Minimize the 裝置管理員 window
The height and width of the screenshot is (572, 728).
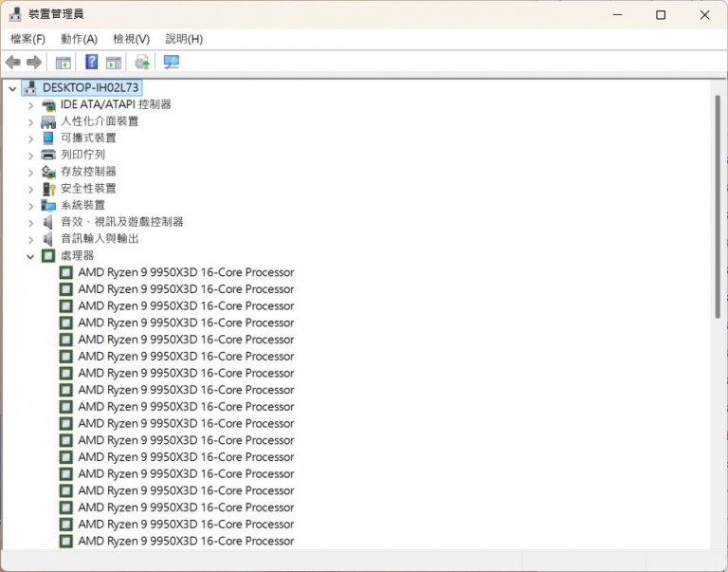(617, 15)
